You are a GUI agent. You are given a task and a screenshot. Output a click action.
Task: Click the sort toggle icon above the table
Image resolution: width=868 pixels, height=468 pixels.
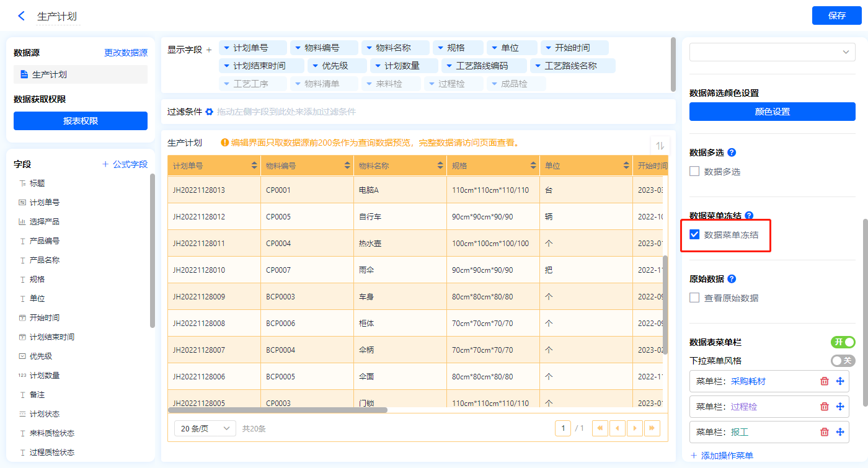pyautogui.click(x=660, y=145)
